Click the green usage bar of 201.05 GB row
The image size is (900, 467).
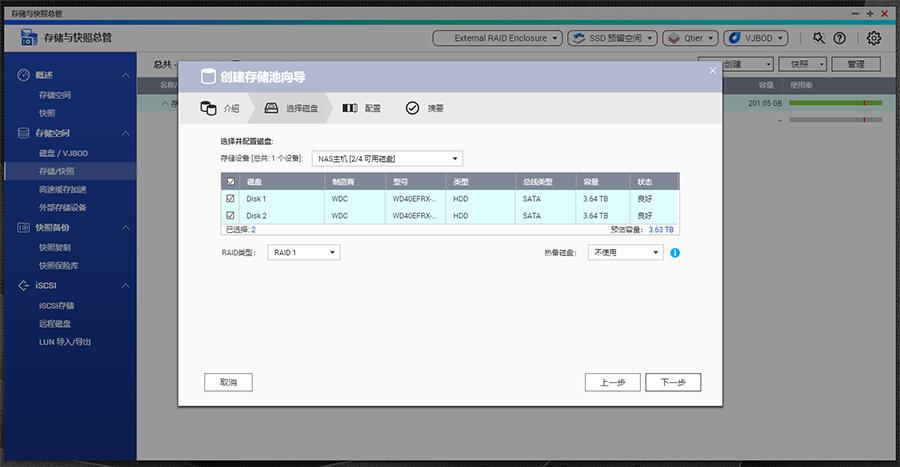click(836, 103)
